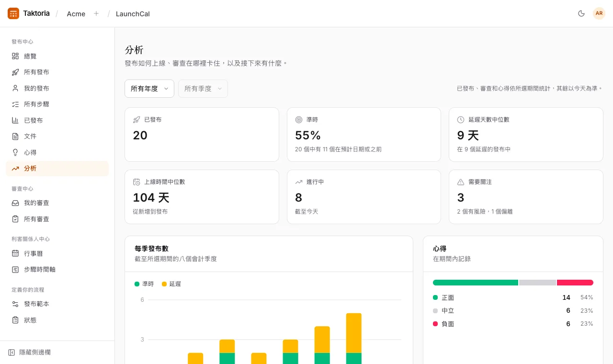Click the timeline icon beside 步驟時間軸
The height and width of the screenshot is (364, 613).
click(x=15, y=270)
